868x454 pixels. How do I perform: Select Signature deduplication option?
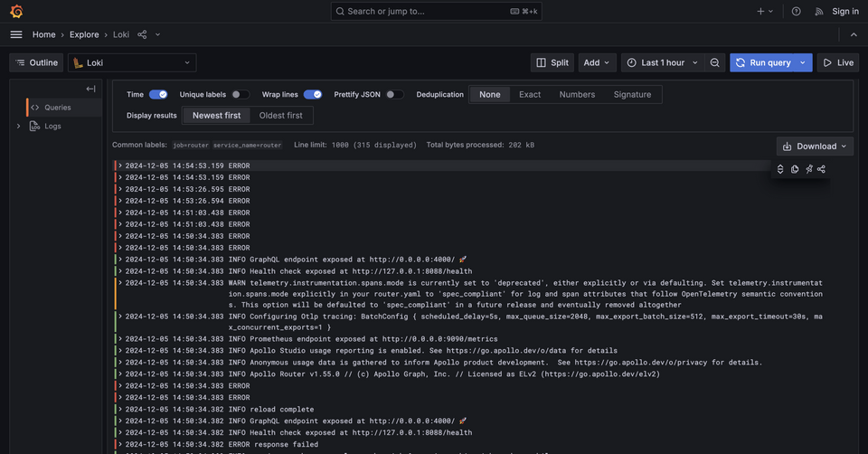click(632, 95)
